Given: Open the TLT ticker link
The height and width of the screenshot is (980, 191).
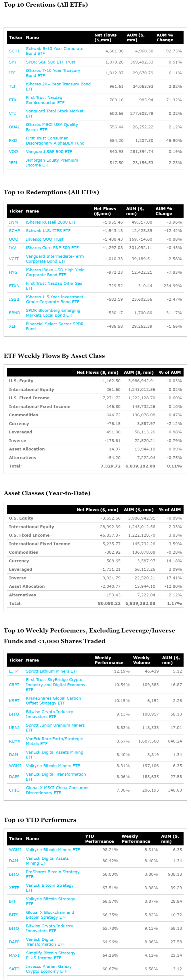Looking at the screenshot, I should 12,86.
